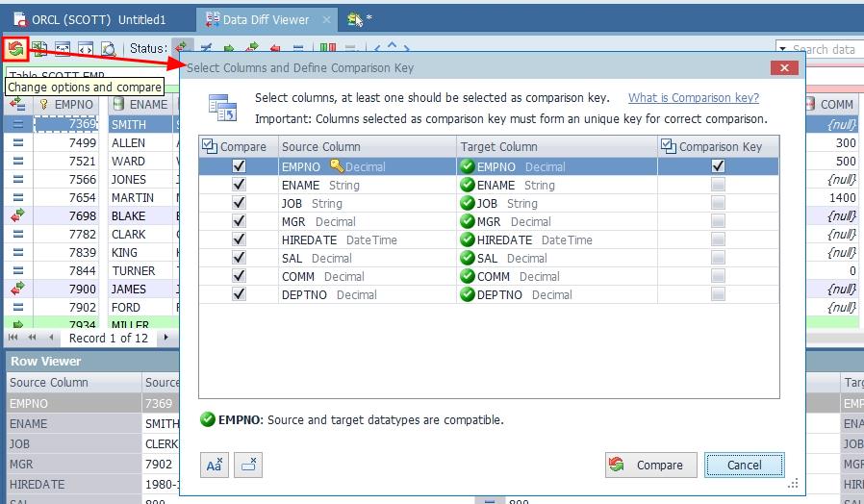The height and width of the screenshot is (504, 864).
Task: Go to the first record in navigator
Action: coord(13,338)
